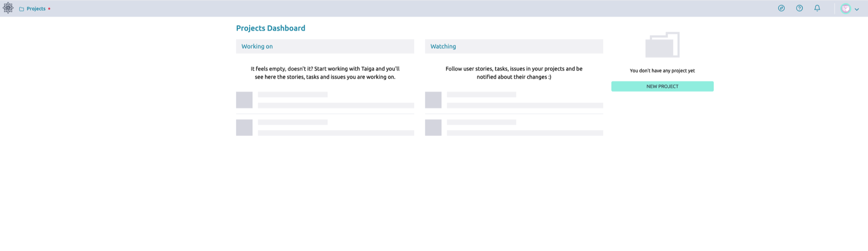Click second placeholder thumbnail under Working on
The width and height of the screenshot is (868, 251).
tap(244, 128)
